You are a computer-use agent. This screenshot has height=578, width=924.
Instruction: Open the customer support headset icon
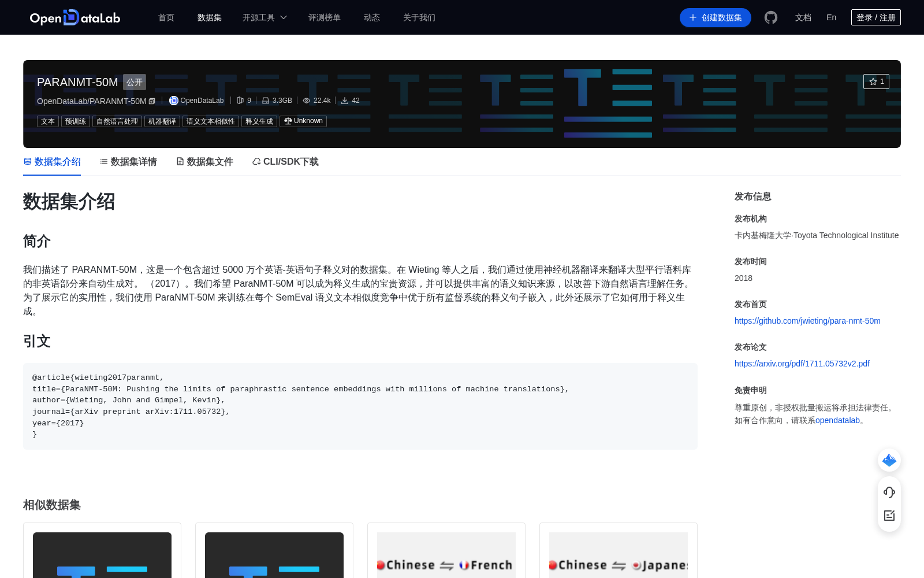click(889, 492)
